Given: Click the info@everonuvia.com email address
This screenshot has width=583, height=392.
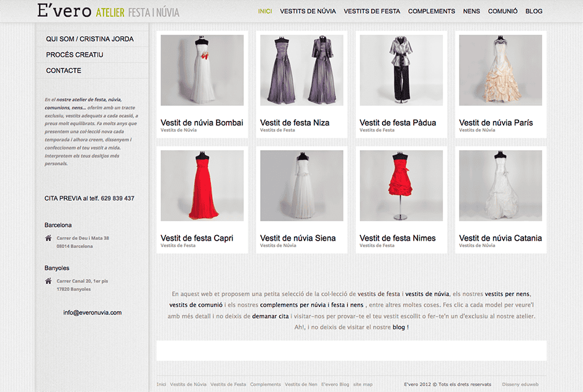Looking at the screenshot, I should coord(92,313).
